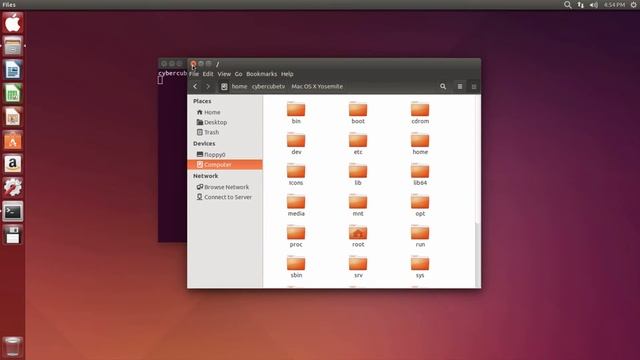Launch LibreOffice Calc from dock
This screenshot has height=360, width=640.
pos(13,93)
